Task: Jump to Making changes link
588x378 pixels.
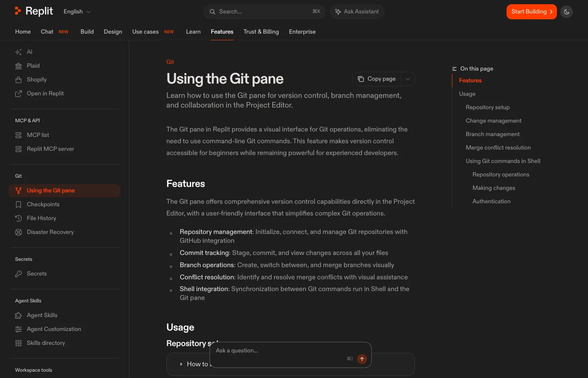Action: 494,188
